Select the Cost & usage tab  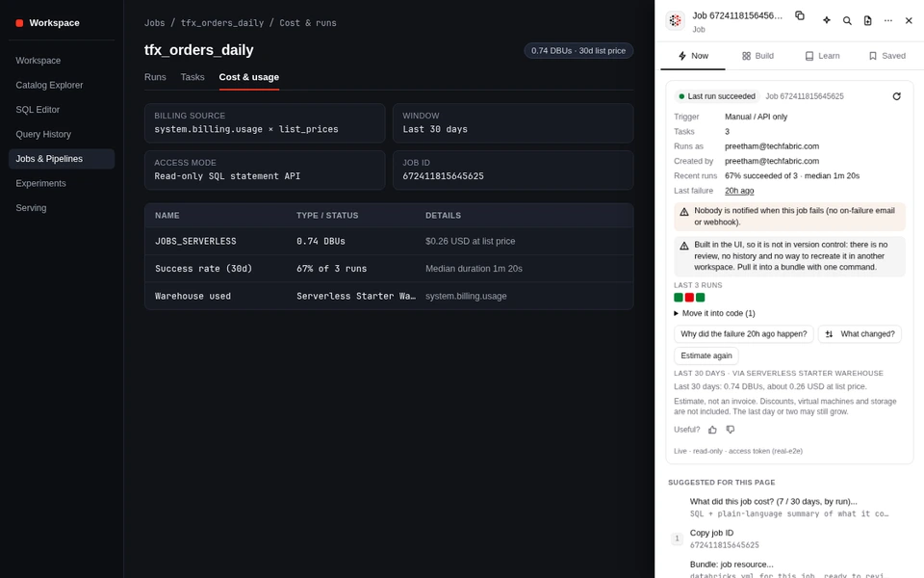(248, 77)
